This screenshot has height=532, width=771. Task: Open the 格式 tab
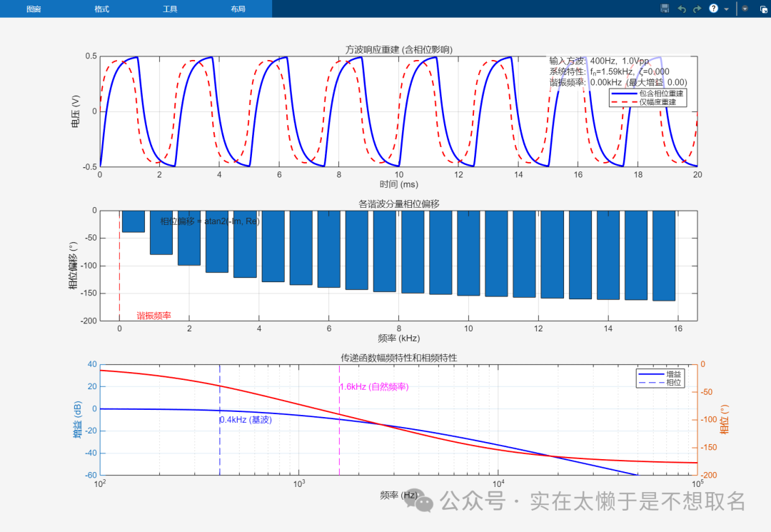(101, 9)
